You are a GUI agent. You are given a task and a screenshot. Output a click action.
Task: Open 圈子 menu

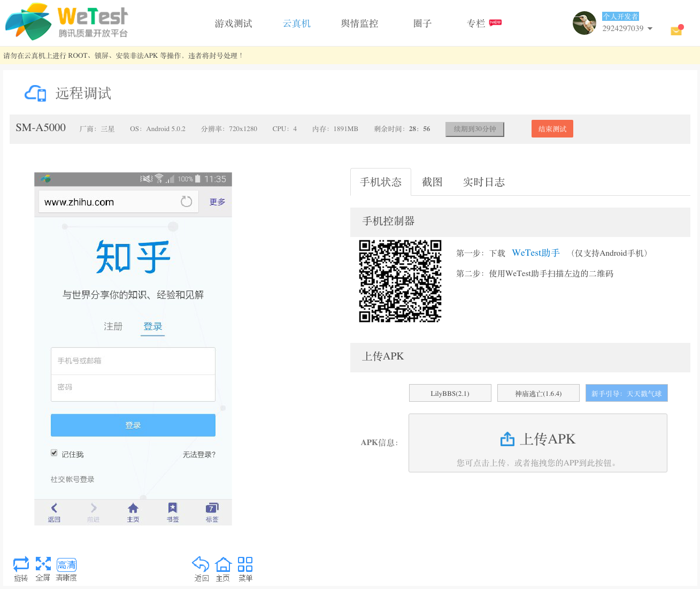point(422,24)
